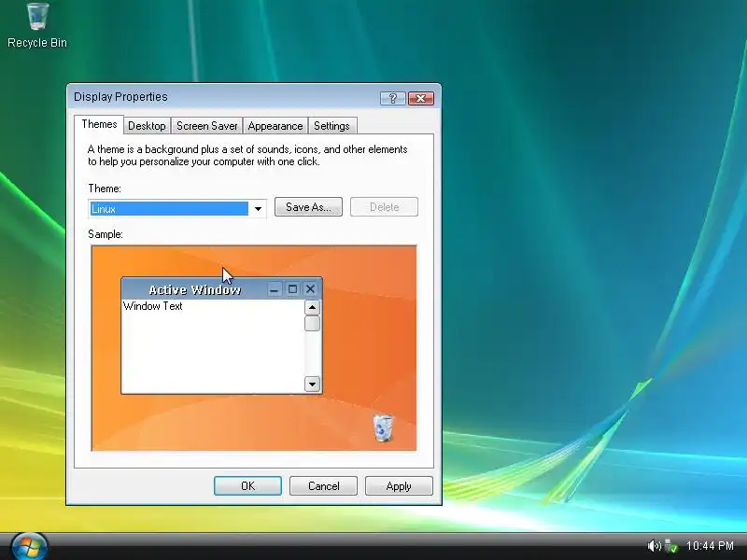This screenshot has width=747, height=560.
Task: Click the Window Text sample label
Action: pyautogui.click(x=153, y=306)
